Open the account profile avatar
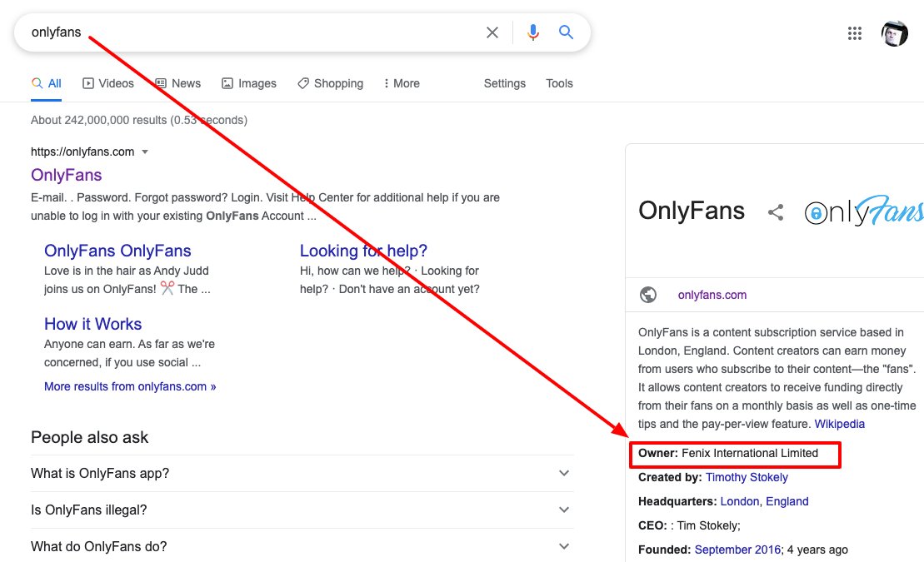This screenshot has width=924, height=562. click(894, 33)
